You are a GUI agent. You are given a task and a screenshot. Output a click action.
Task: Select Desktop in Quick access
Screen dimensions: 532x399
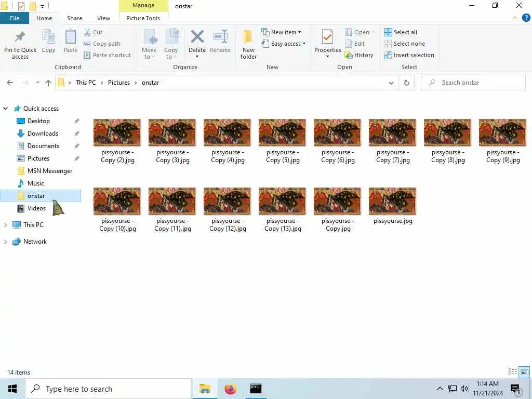point(38,121)
